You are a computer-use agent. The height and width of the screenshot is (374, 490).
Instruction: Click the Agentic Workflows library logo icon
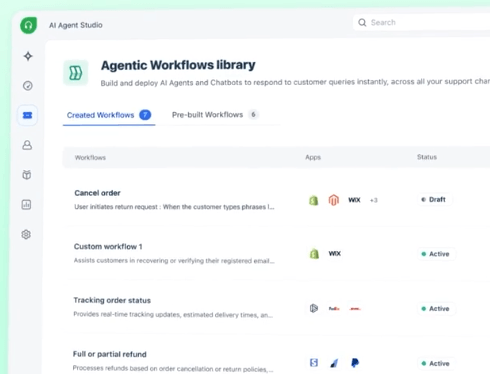(76, 73)
